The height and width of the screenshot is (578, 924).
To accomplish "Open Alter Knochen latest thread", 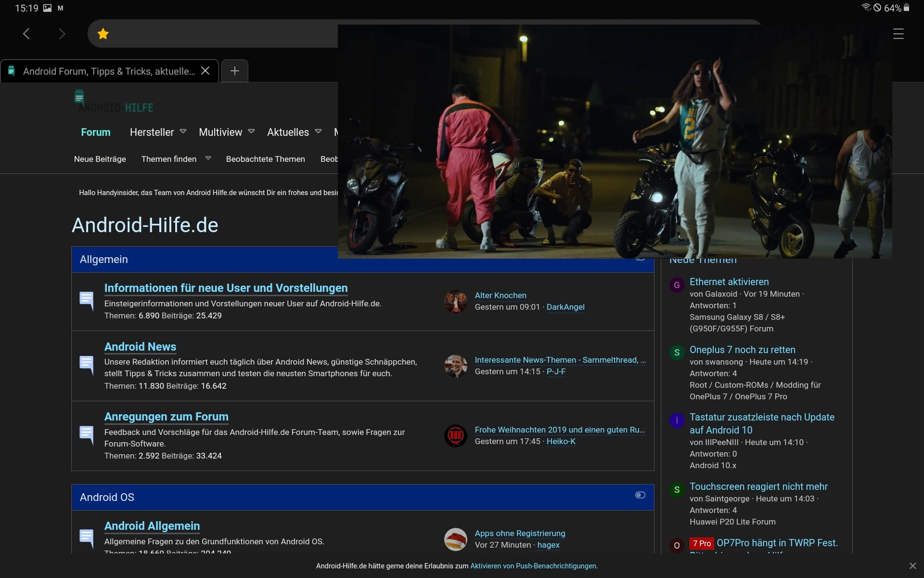I will pos(500,295).
